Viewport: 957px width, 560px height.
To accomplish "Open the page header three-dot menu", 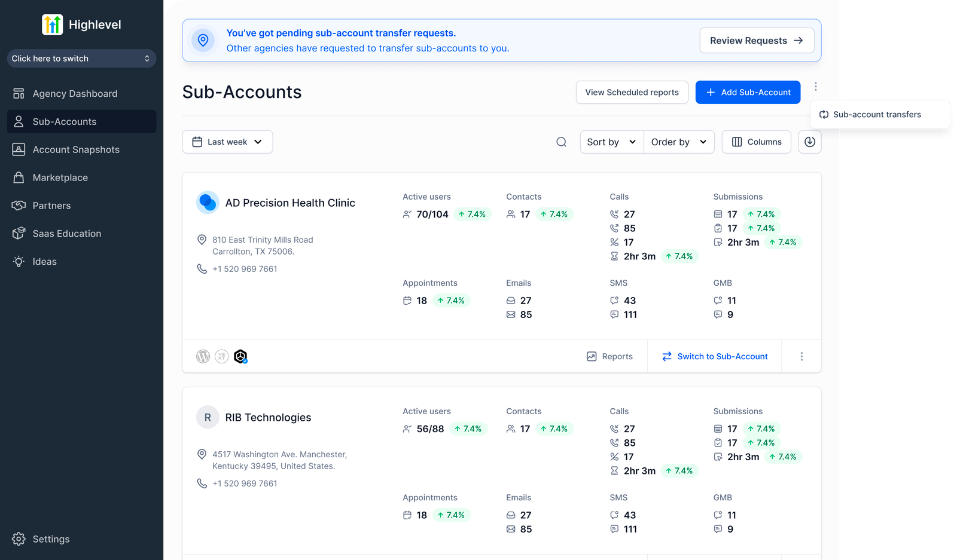I will click(815, 87).
